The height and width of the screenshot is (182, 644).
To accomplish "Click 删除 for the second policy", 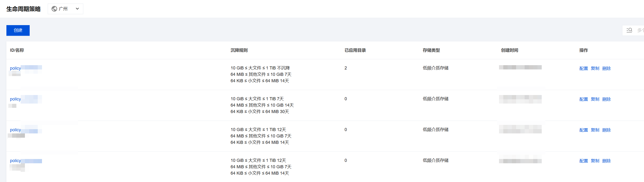I will tap(606, 99).
